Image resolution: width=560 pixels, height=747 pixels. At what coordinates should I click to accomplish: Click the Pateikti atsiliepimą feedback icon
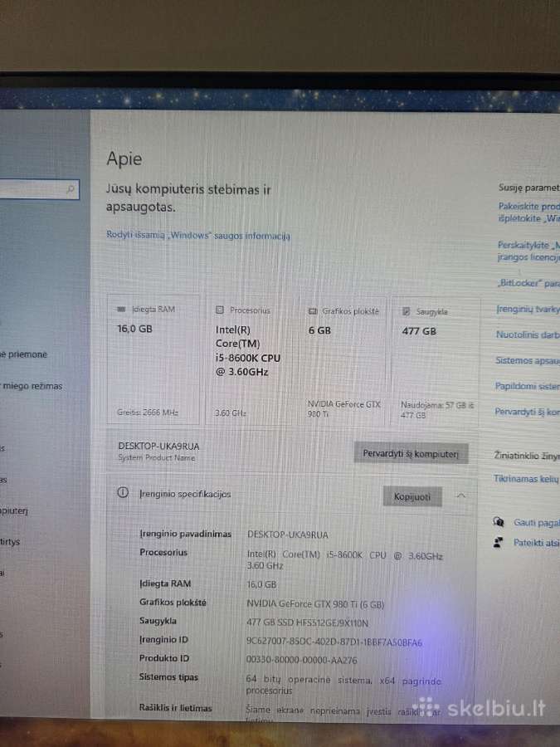coord(498,542)
